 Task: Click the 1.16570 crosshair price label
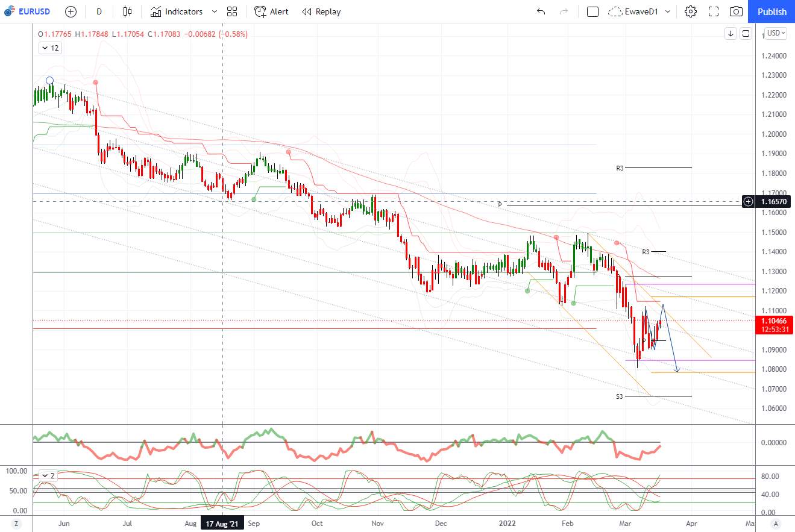point(775,201)
